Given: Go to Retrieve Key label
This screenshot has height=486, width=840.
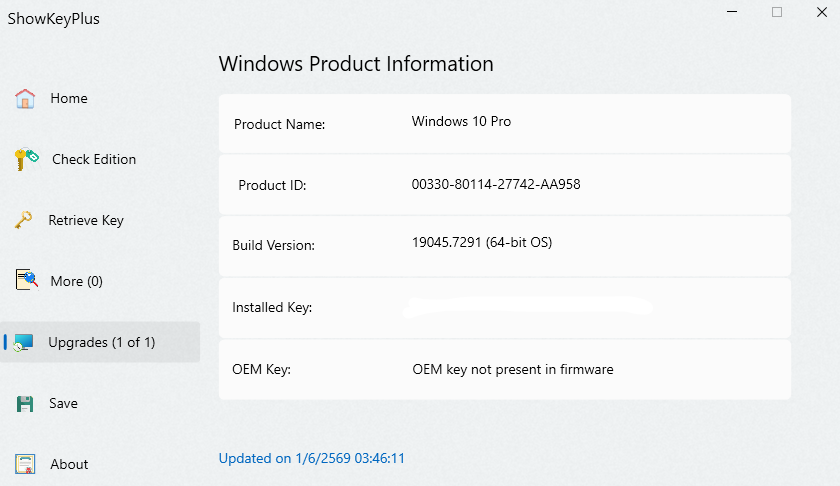Looking at the screenshot, I should click(86, 220).
